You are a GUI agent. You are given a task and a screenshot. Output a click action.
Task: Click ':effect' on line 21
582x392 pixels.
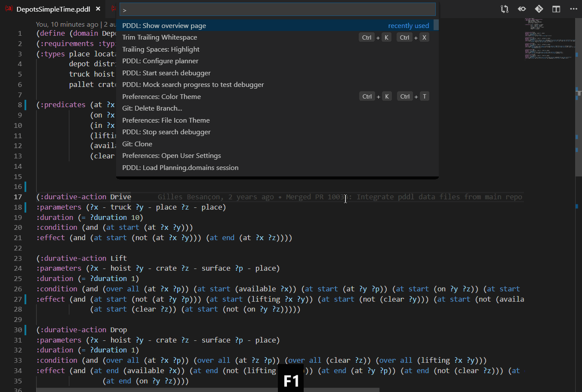click(x=51, y=238)
